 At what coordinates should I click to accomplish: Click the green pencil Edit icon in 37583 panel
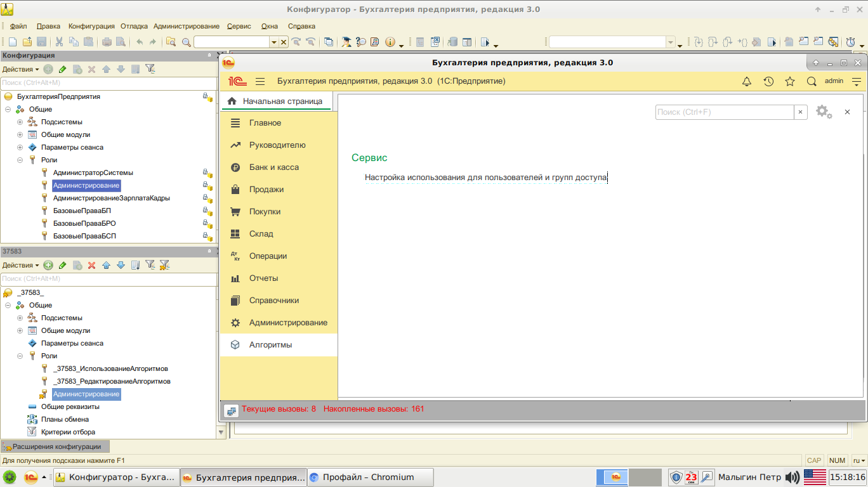(x=62, y=265)
